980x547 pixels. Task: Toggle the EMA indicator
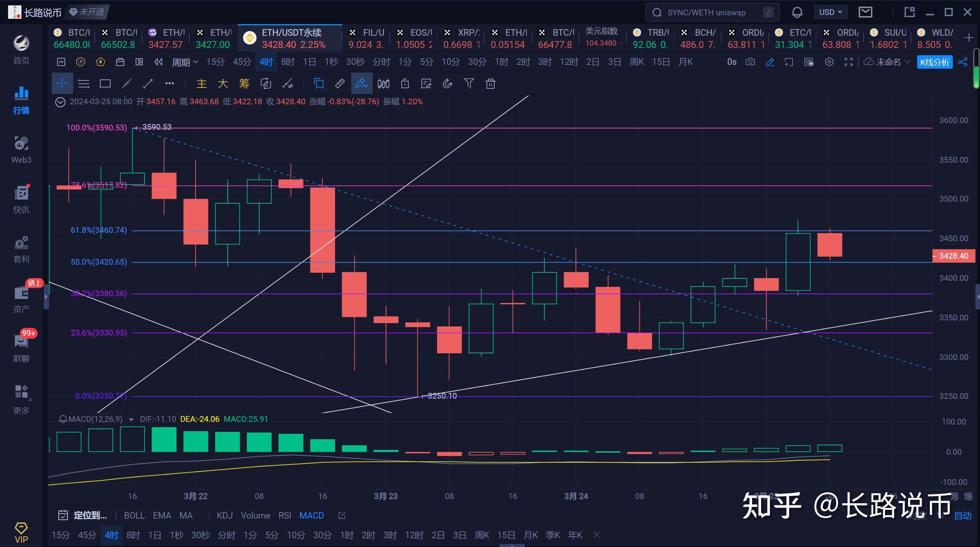[x=162, y=516]
